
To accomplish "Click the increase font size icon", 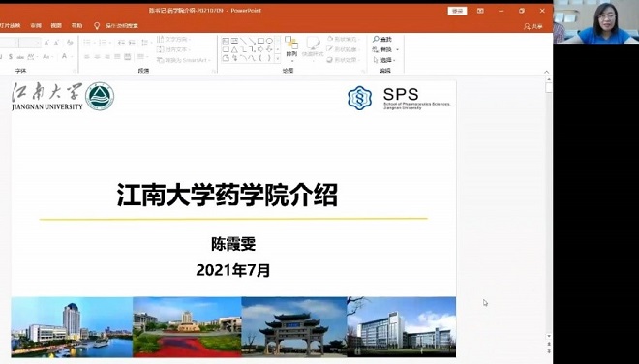I will [x=46, y=43].
